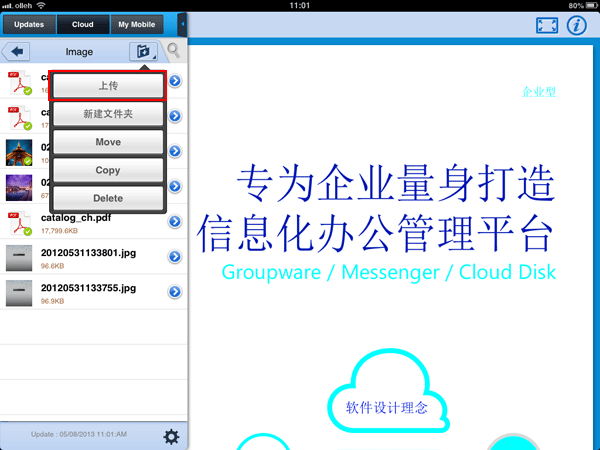Select 上传 upload option in menu

pos(108,87)
